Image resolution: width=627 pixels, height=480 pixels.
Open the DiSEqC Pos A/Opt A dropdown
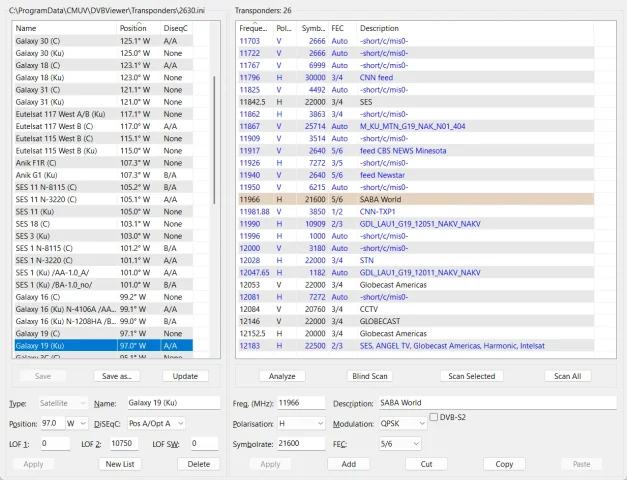[x=156, y=423]
